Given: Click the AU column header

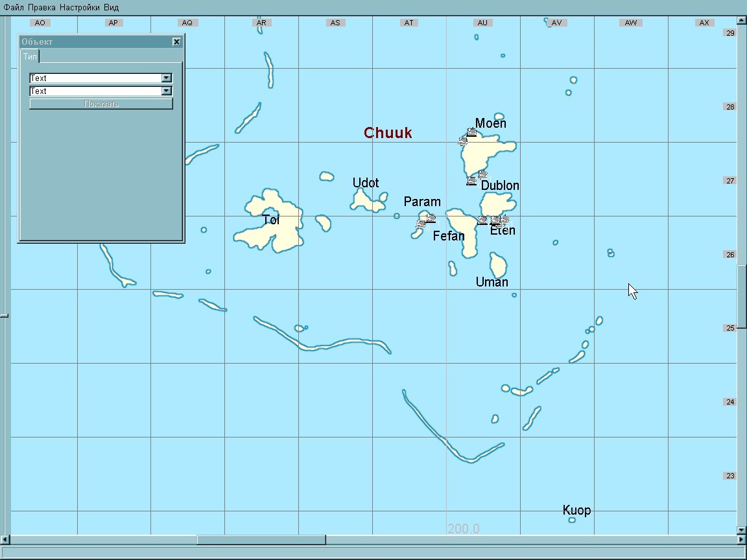Looking at the screenshot, I should click(482, 23).
